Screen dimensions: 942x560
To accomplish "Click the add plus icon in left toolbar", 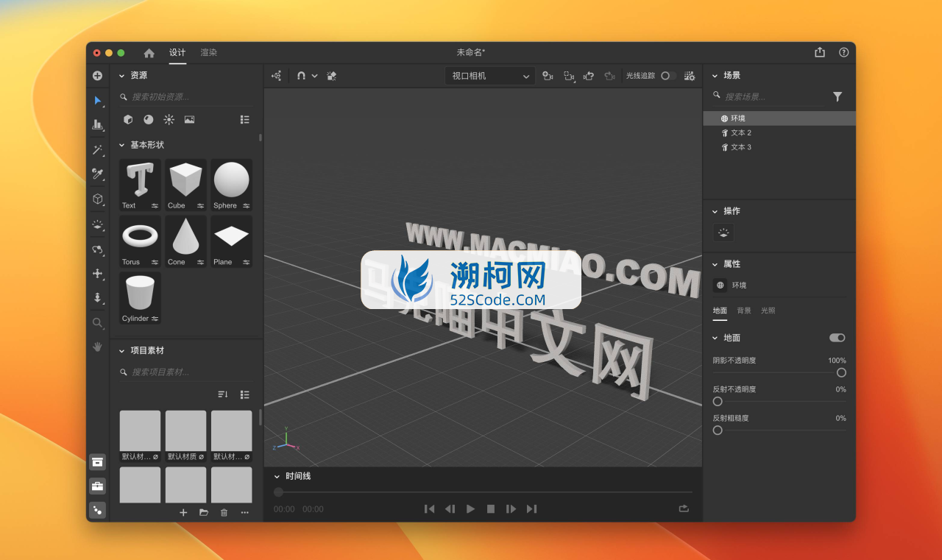I will point(97,76).
